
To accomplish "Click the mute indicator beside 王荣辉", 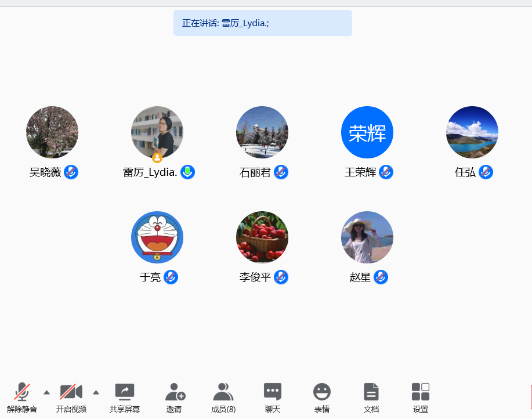I will [x=386, y=172].
